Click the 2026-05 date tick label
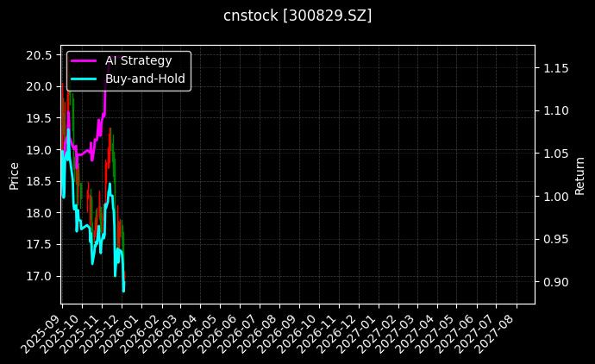Screen dimensions: 595x364 [199, 333]
